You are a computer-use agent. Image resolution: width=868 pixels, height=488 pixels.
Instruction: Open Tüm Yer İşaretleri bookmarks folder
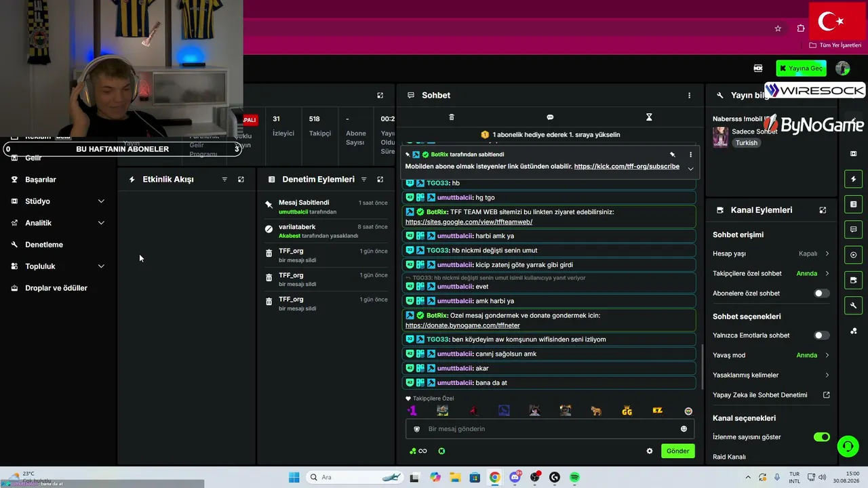(x=835, y=45)
